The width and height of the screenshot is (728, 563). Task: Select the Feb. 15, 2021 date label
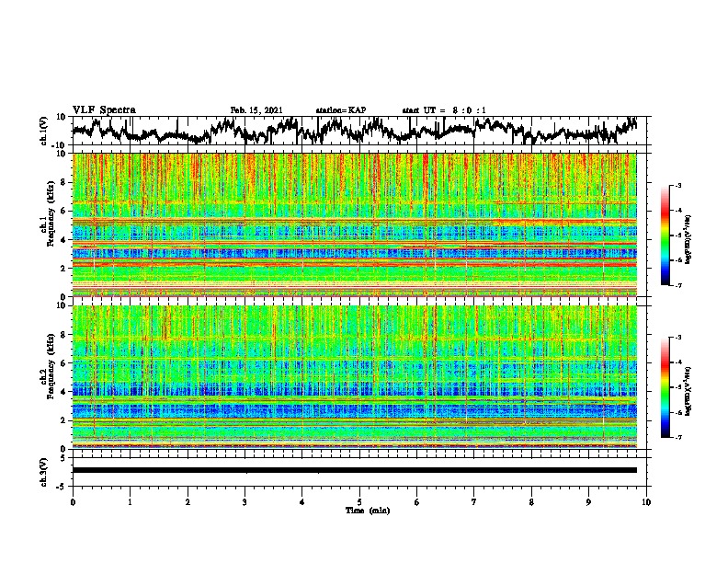[256, 110]
